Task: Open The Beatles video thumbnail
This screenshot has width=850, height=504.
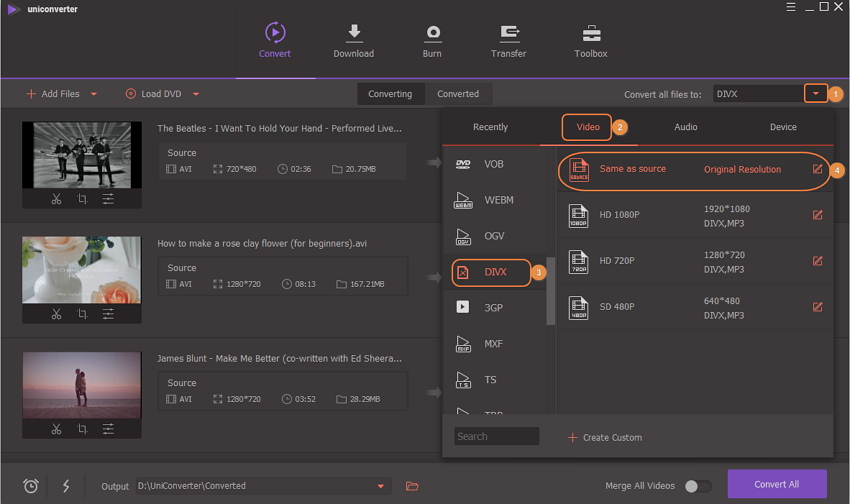Action: click(x=82, y=155)
